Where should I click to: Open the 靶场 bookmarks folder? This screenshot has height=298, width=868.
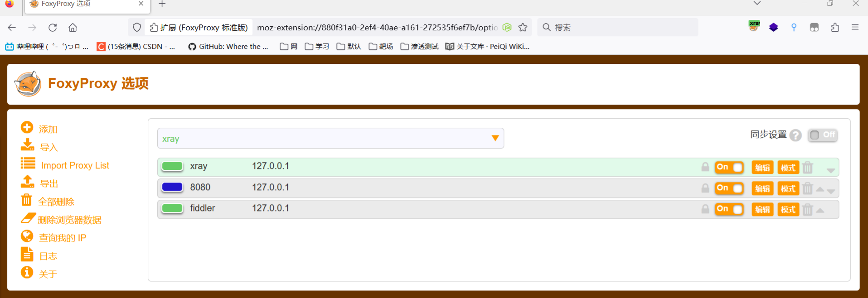[381, 46]
